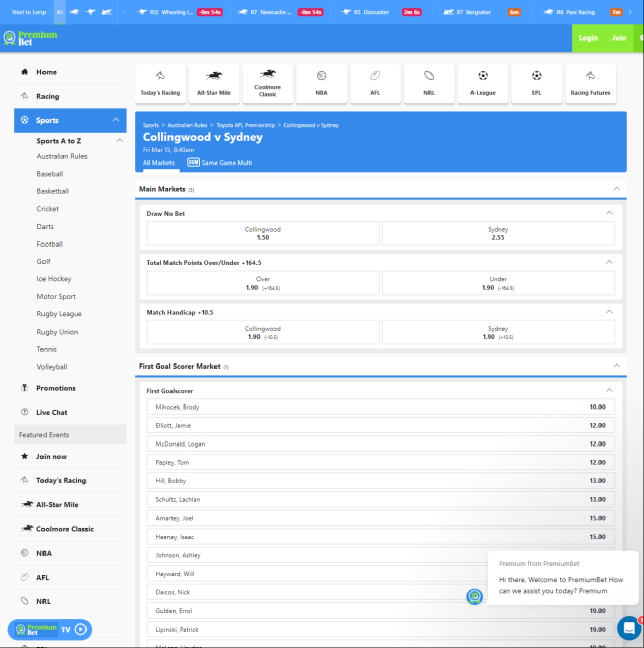644x648 pixels.
Task: Select the All Markets tab
Action: [x=158, y=163]
